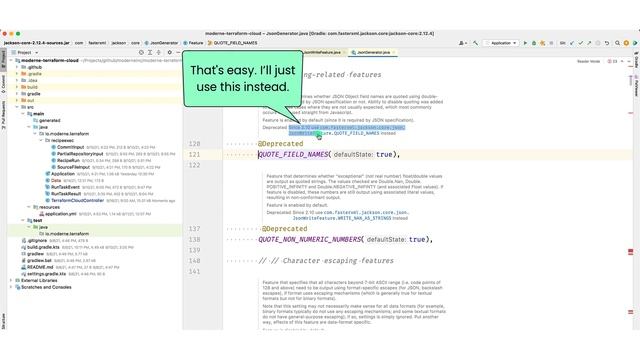
Task: Click Select Opened File target icon
Action: tap(141, 52)
